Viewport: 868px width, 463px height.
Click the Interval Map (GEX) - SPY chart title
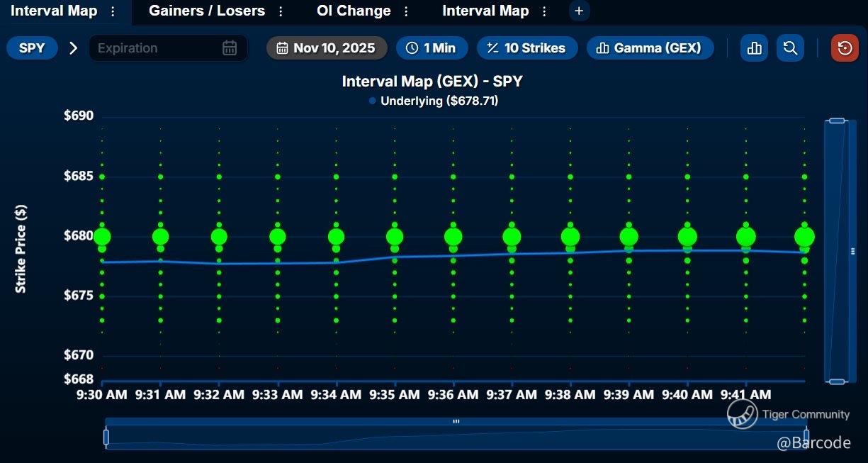pyautogui.click(x=432, y=81)
